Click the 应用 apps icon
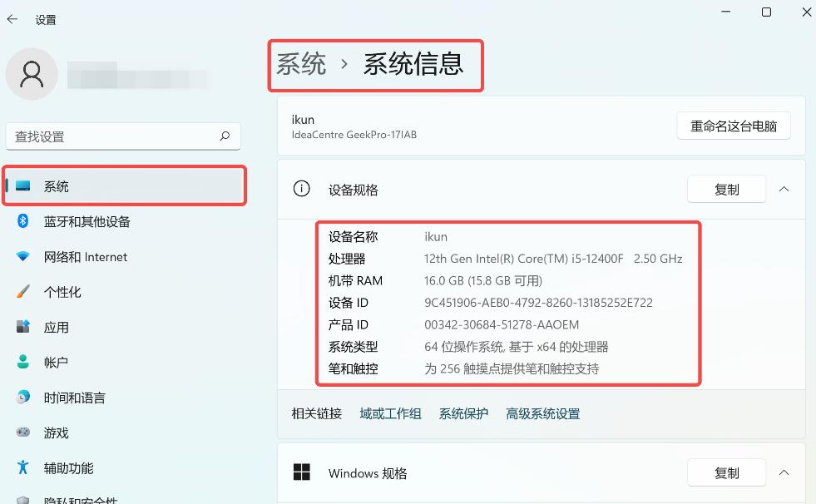This screenshot has height=504, width=816. coord(23,327)
